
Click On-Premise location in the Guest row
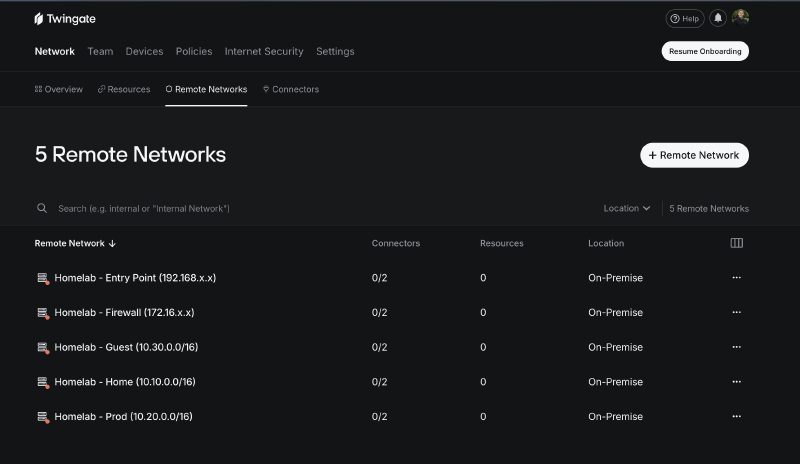pyautogui.click(x=615, y=347)
